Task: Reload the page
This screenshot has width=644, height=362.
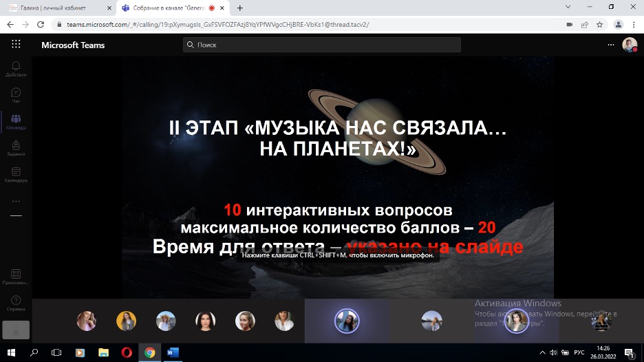Action: 41,24
